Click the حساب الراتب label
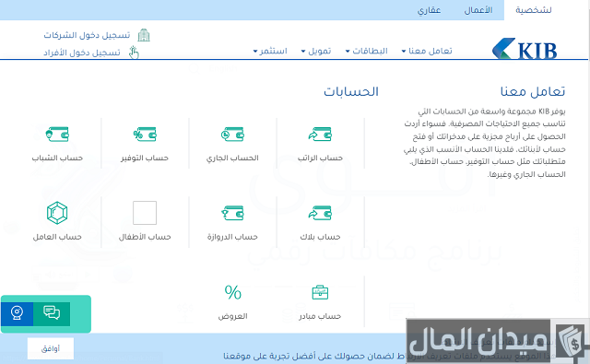Viewport: 590px width, 364px height. tap(320, 158)
